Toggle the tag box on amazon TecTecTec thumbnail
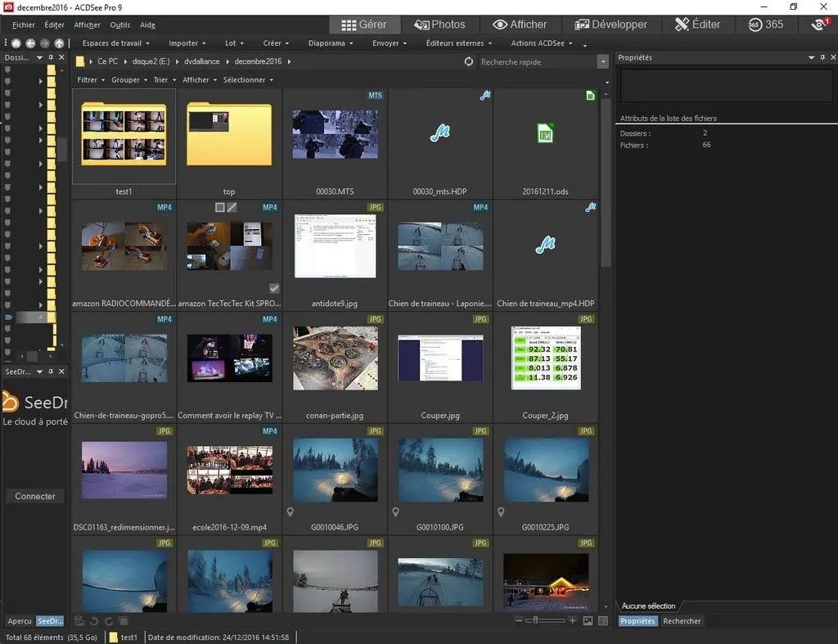The height and width of the screenshot is (644, 838). (219, 208)
